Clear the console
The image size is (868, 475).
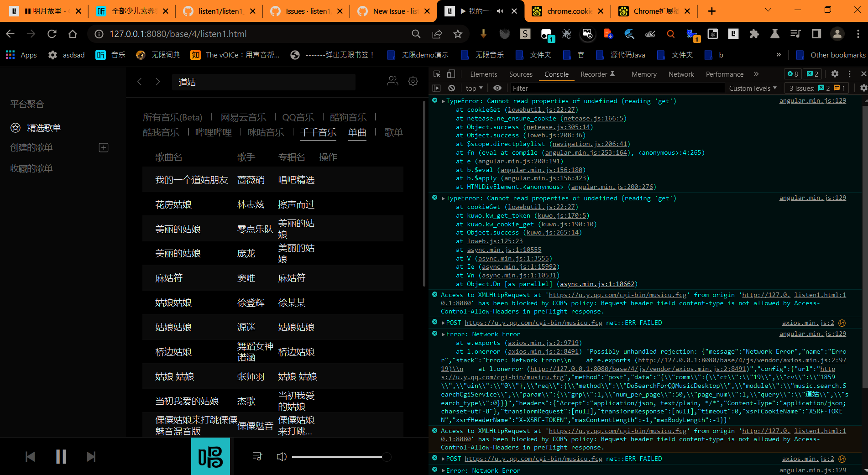[x=451, y=88]
